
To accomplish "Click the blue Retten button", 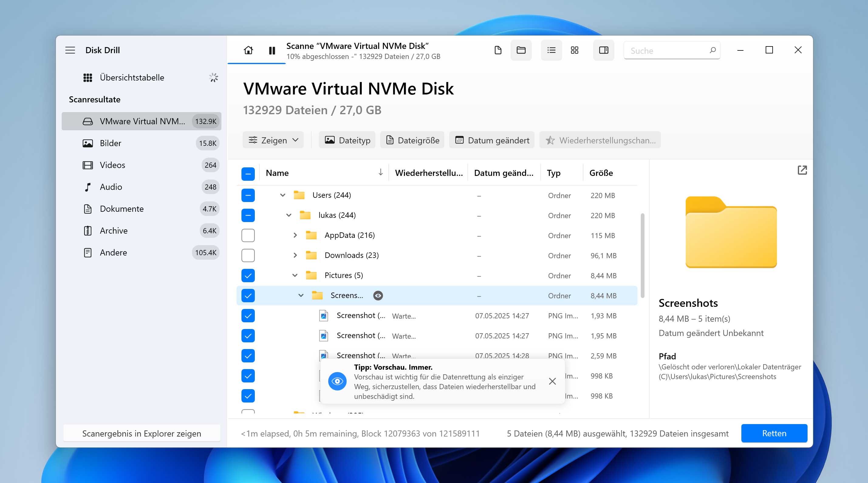I will pyautogui.click(x=774, y=433).
